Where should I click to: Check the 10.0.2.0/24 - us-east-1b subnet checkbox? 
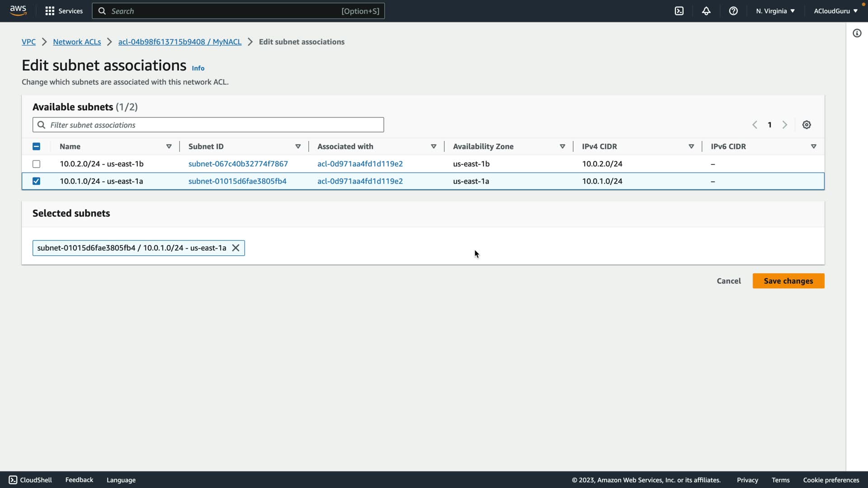(x=36, y=164)
